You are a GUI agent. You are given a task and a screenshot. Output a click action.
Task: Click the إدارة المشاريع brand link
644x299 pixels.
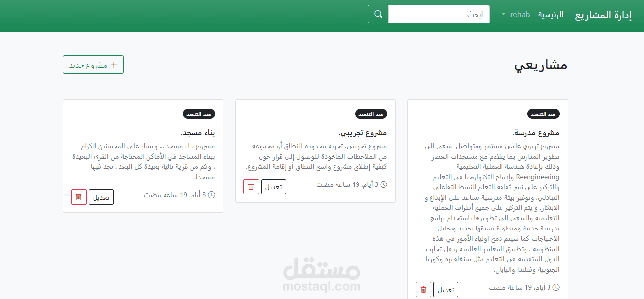coord(603,15)
